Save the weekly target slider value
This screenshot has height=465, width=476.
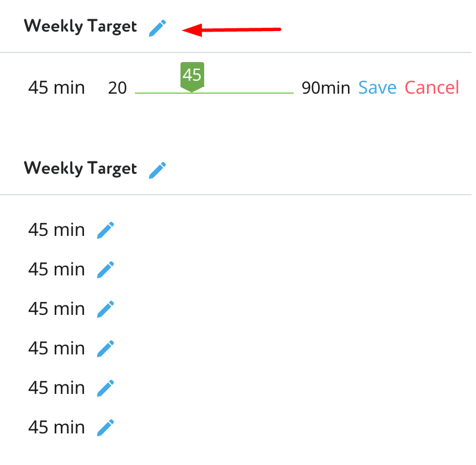tap(377, 87)
